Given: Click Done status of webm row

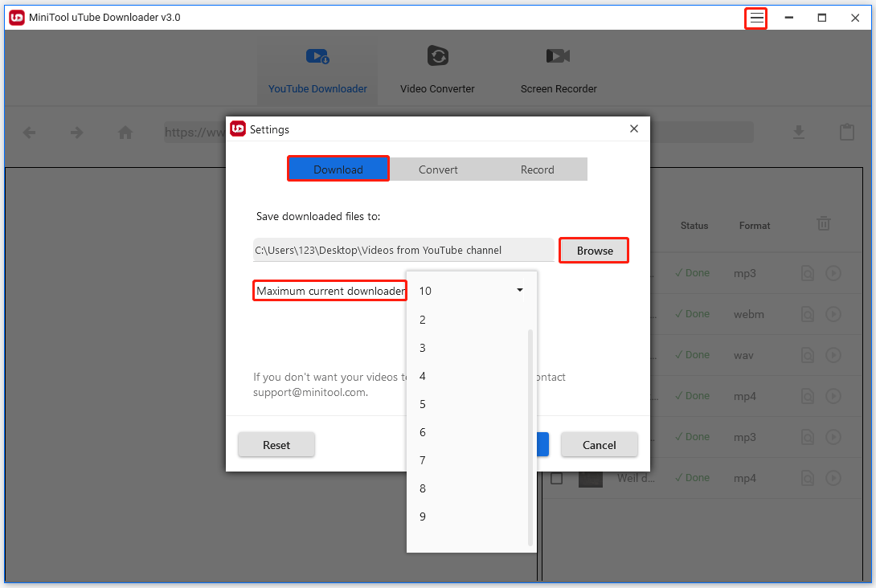Looking at the screenshot, I should tap(692, 314).
